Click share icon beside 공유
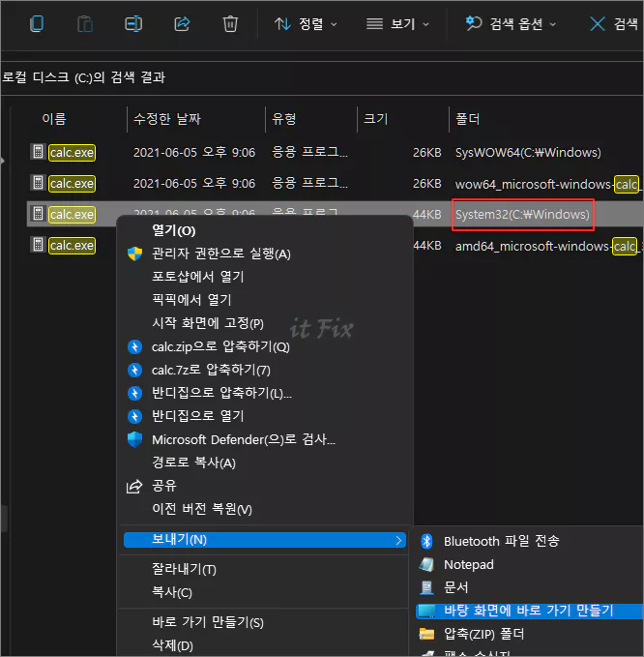This screenshot has height=657, width=644. click(134, 487)
